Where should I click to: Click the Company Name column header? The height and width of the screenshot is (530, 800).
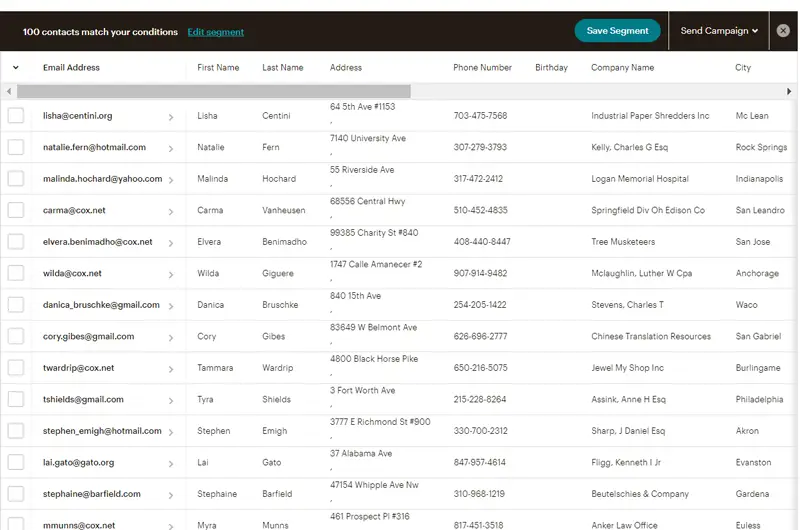point(622,68)
